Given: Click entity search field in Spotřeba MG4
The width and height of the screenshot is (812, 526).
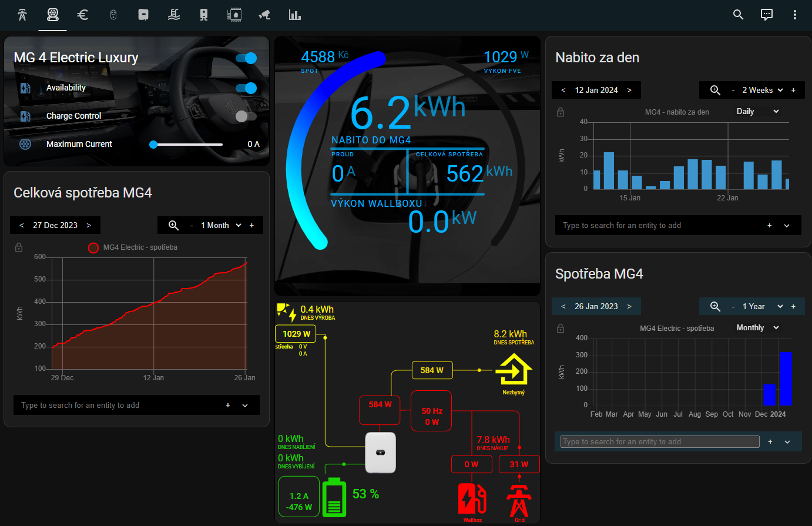Looking at the screenshot, I should point(660,441).
